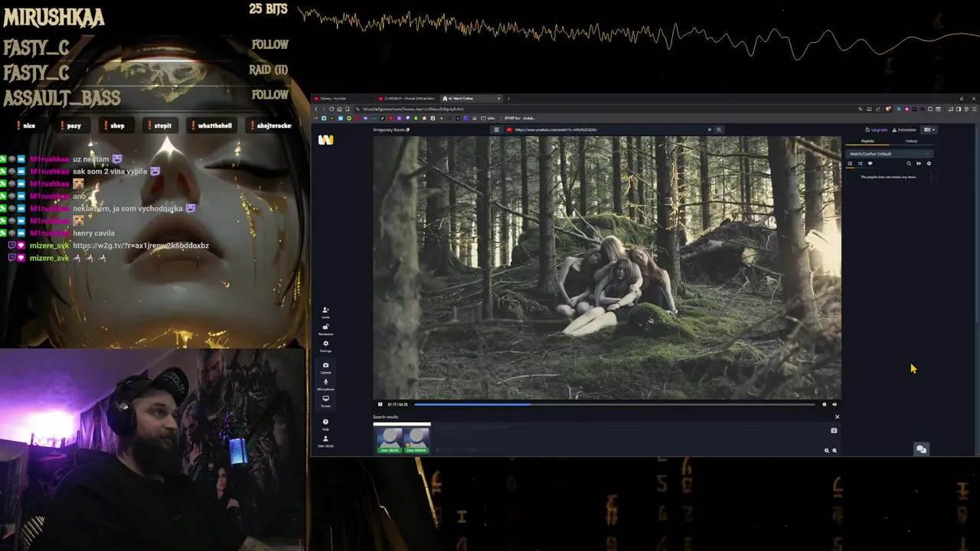Show playlist favorites heart
This screenshot has width=980, height=551.
click(x=870, y=164)
